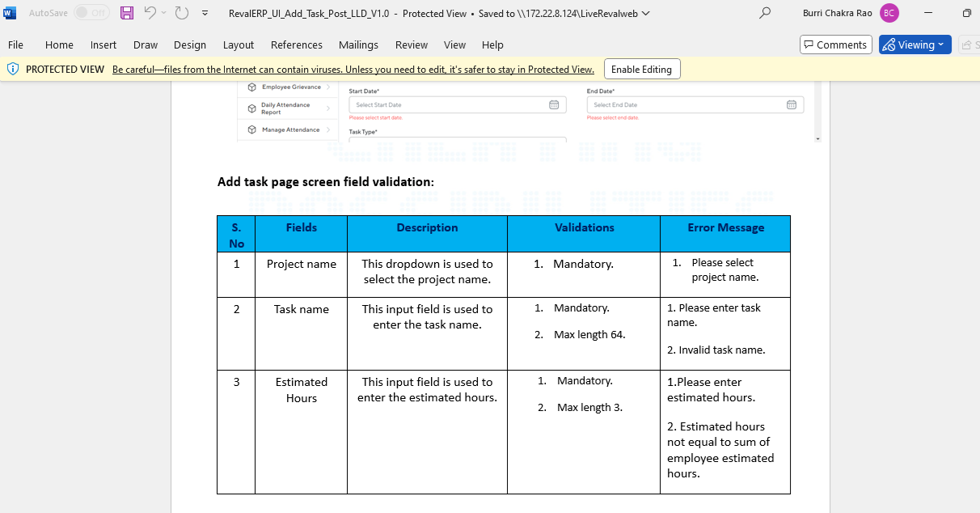The image size is (980, 513).
Task: Open the Viewing mode dropdown
Action: point(915,45)
